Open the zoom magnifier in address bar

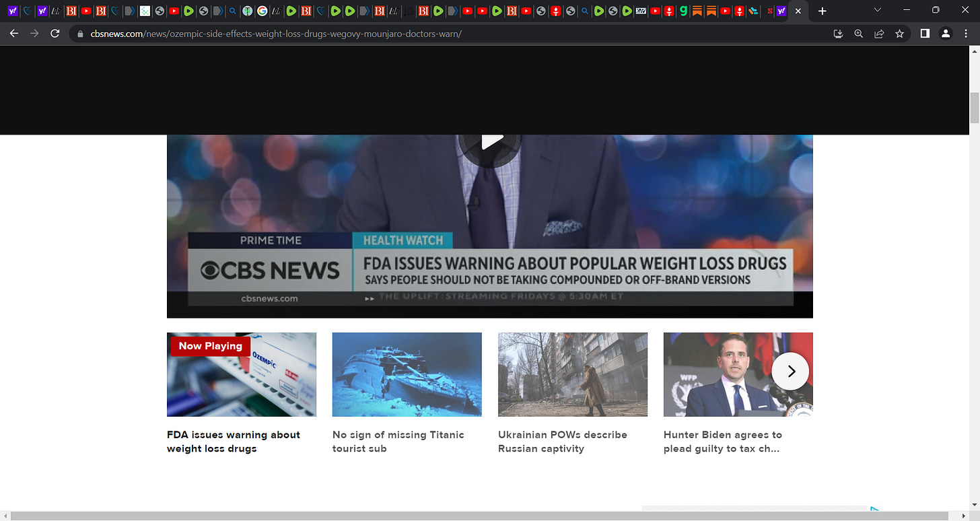click(859, 34)
